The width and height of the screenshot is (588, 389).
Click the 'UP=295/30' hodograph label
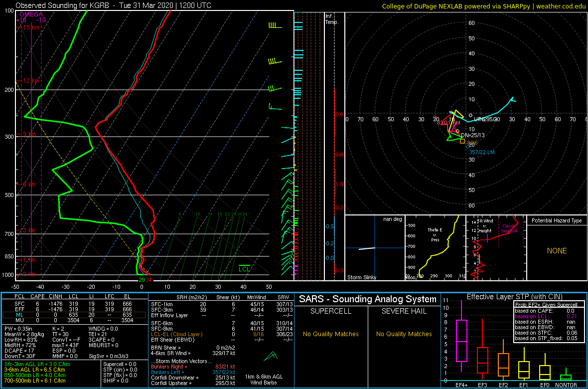point(487,119)
